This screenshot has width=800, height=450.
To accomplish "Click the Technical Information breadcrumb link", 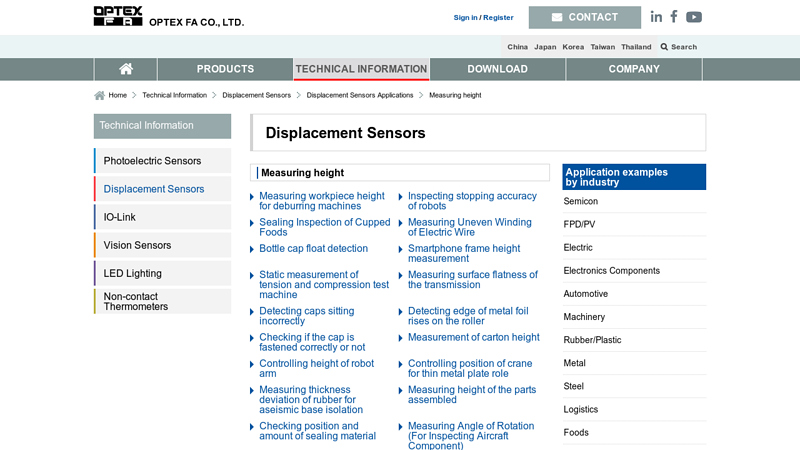I will [x=174, y=95].
